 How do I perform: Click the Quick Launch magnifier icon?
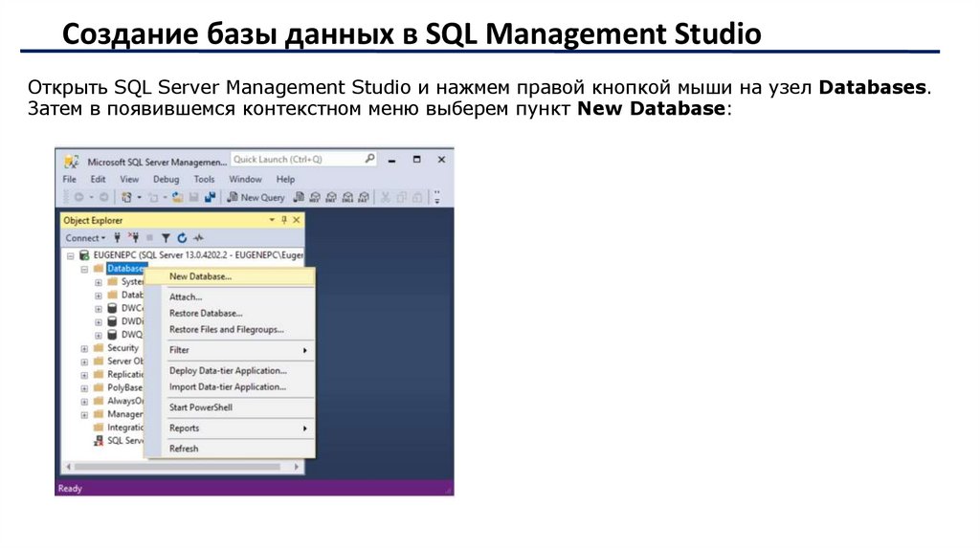point(369,159)
